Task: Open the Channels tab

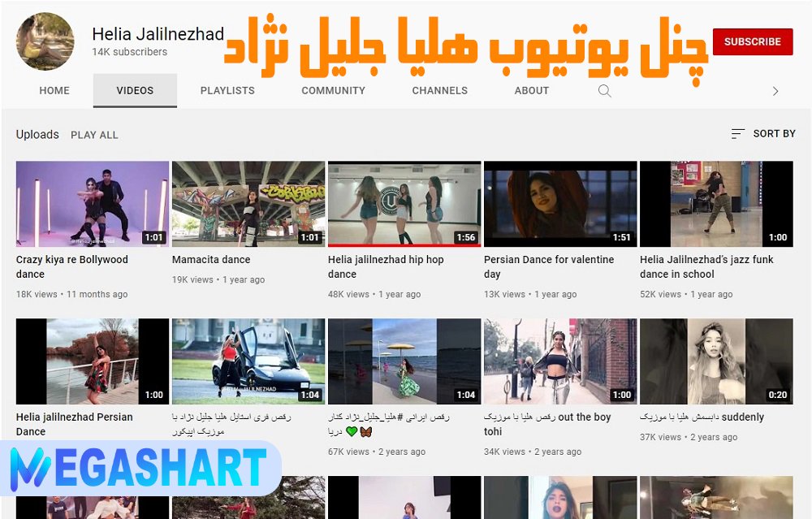Action: (439, 91)
